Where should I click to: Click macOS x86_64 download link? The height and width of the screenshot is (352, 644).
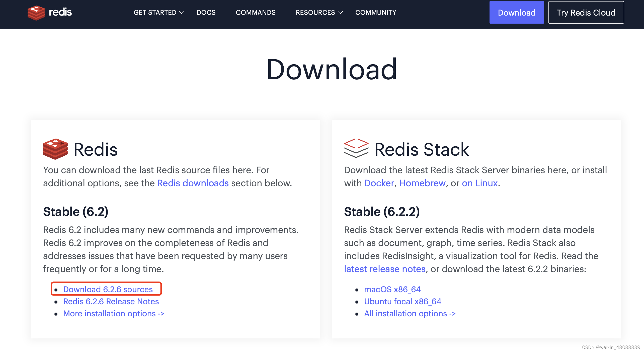[x=392, y=289]
